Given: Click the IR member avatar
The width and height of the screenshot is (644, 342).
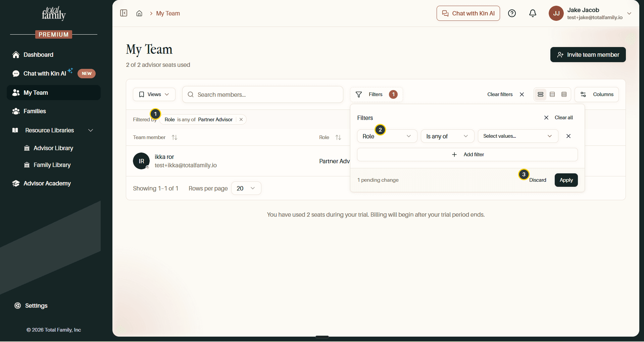Looking at the screenshot, I should coord(141,161).
